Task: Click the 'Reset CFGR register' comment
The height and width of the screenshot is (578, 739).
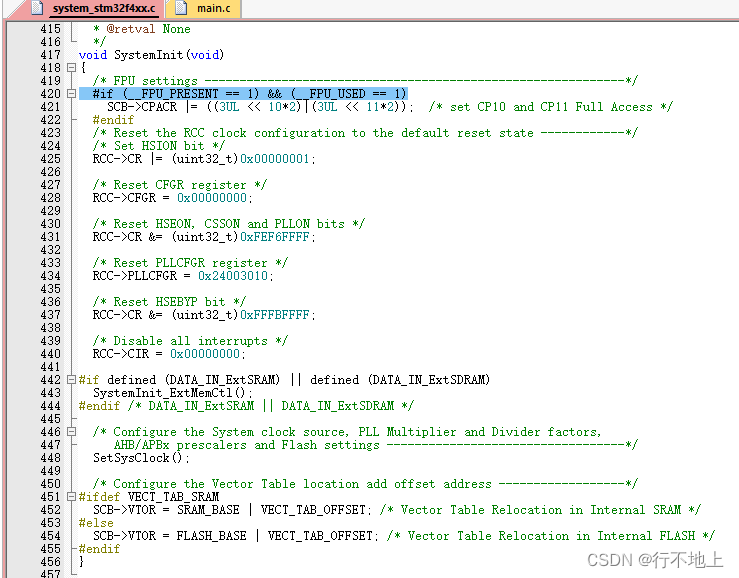Action: [180, 185]
